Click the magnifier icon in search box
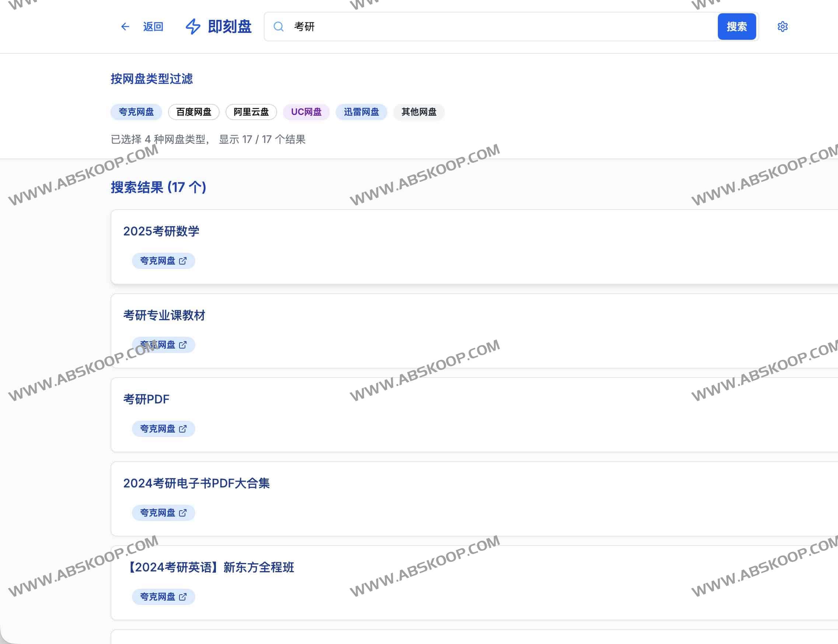The width and height of the screenshot is (838, 644). coord(279,27)
